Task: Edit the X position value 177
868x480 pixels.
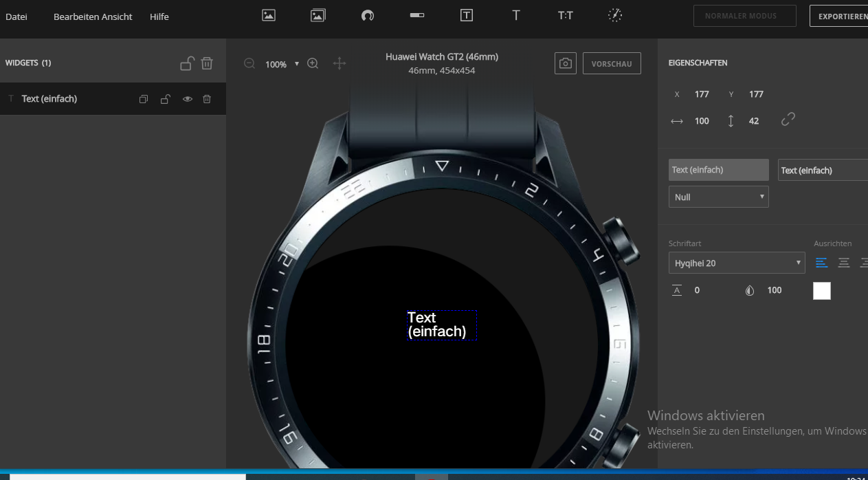Action: 702,94
